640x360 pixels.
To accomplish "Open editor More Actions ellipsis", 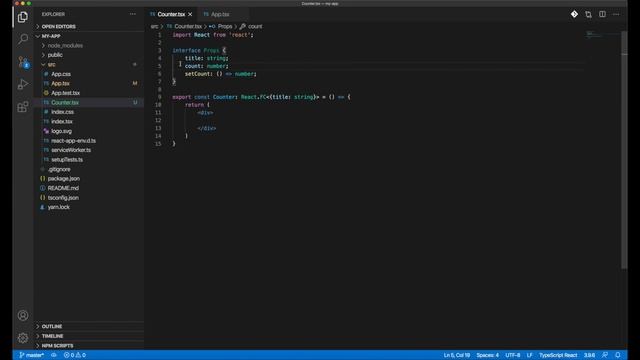I will (616, 14).
